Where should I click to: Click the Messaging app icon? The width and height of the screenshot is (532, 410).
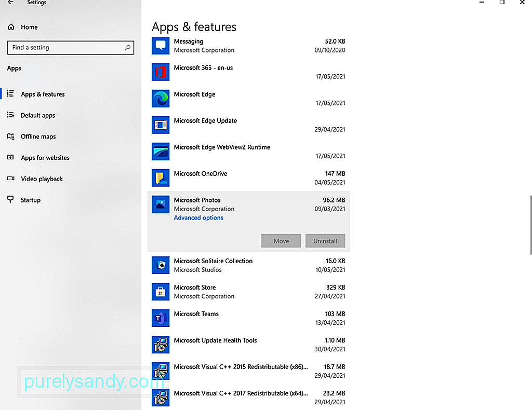pyautogui.click(x=161, y=45)
